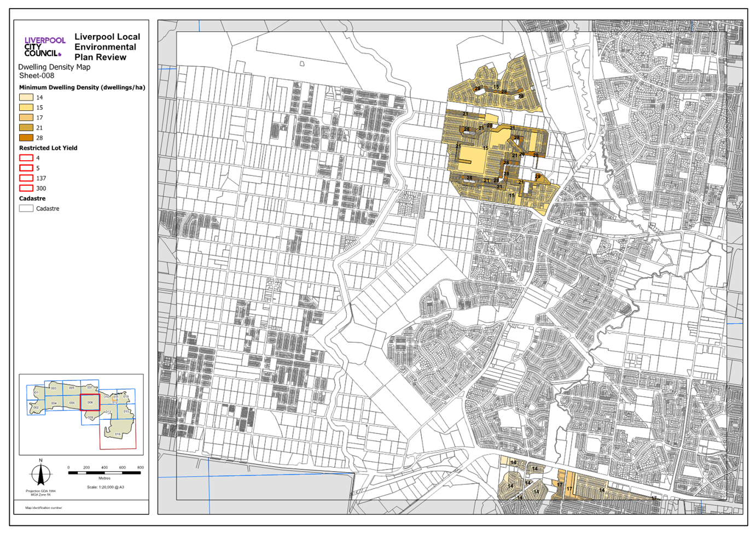Click the bold 'Cadastre' legend heading
The width and height of the screenshot is (756, 534).
[32, 198]
